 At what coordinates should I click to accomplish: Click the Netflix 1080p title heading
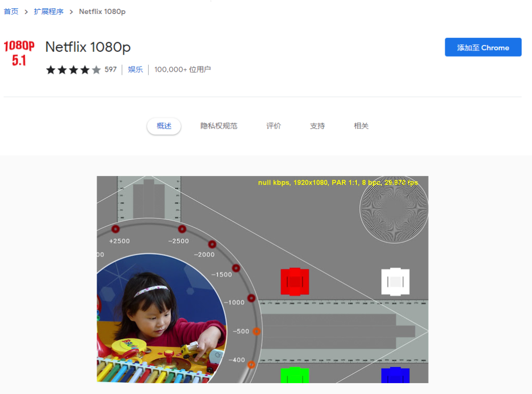pyautogui.click(x=88, y=47)
